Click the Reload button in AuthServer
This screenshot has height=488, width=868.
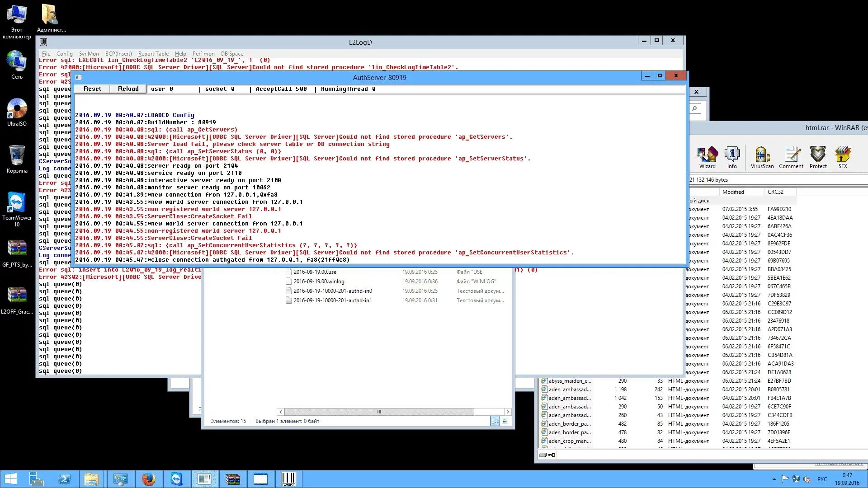pyautogui.click(x=128, y=89)
